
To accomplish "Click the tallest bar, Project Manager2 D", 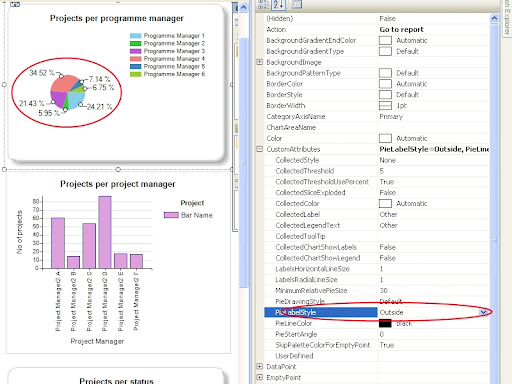I will pyautogui.click(x=105, y=232).
